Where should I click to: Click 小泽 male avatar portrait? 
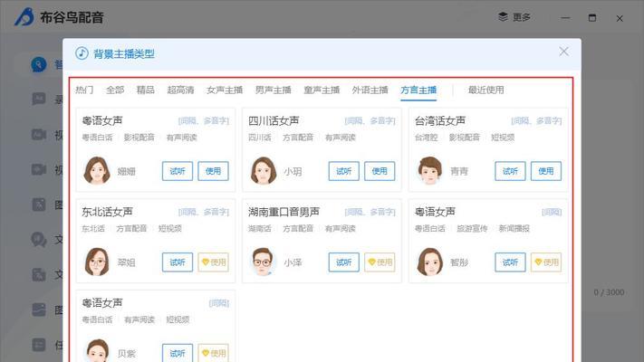tap(264, 262)
